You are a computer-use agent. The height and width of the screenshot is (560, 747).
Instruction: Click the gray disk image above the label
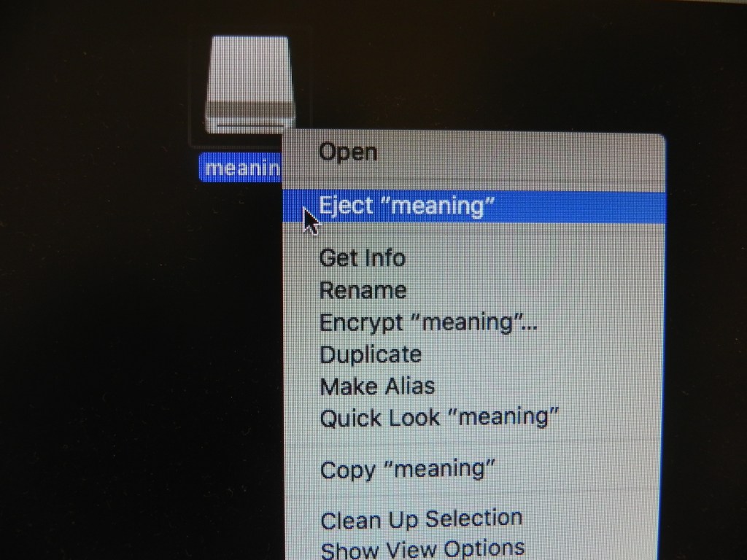[x=249, y=85]
